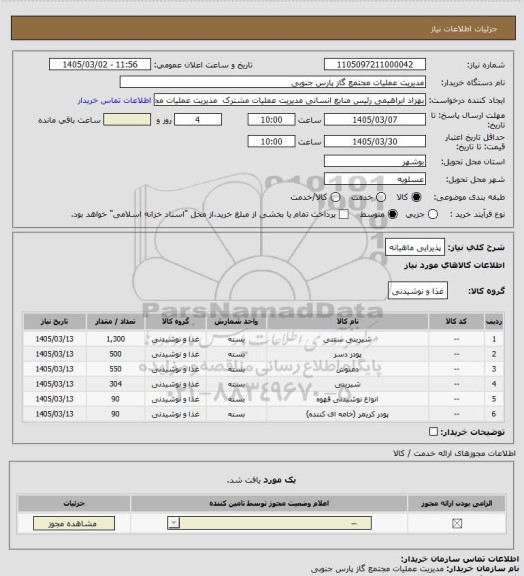Toggle the الزامی بودن ارائه مجوز checkbox

457,523
